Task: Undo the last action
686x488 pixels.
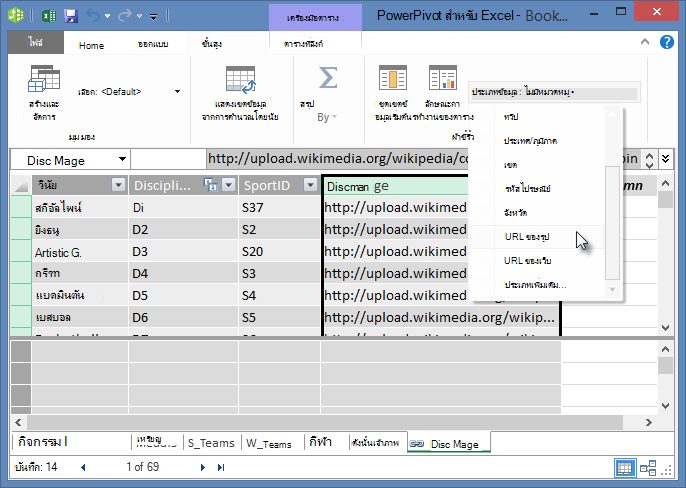Action: pos(93,16)
